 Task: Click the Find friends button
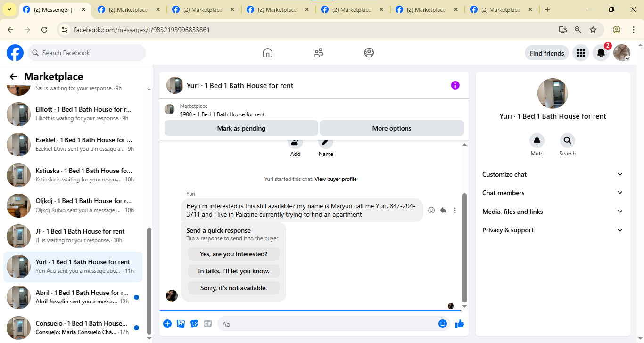547,53
